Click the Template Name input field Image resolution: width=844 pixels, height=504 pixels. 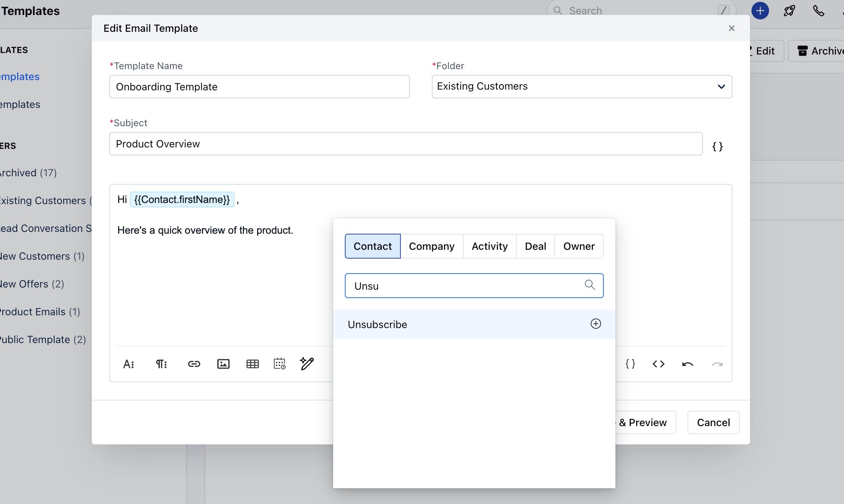[259, 87]
